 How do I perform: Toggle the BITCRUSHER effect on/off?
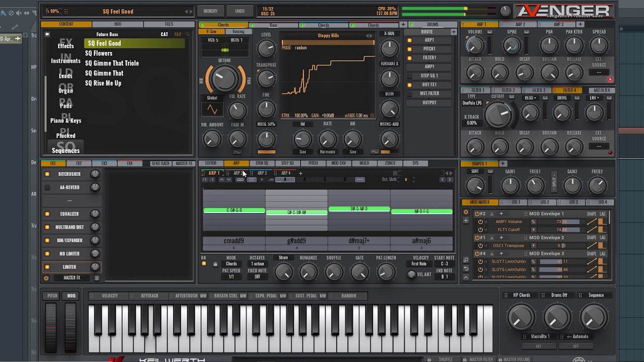47,174
